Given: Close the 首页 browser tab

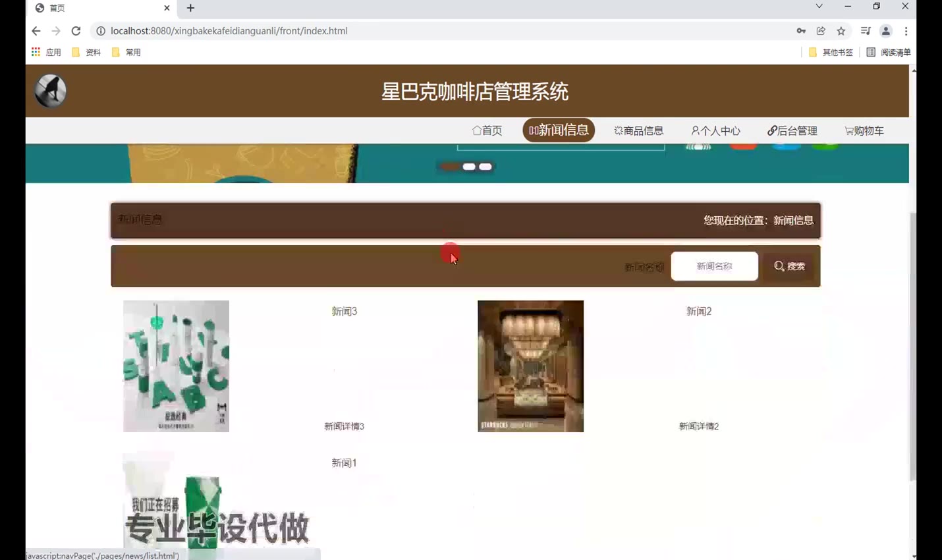Looking at the screenshot, I should click(167, 8).
